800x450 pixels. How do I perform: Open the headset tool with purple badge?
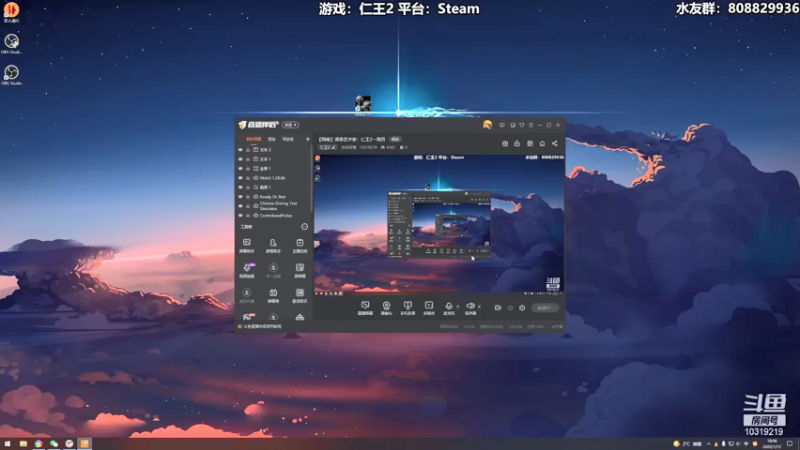(x=247, y=270)
